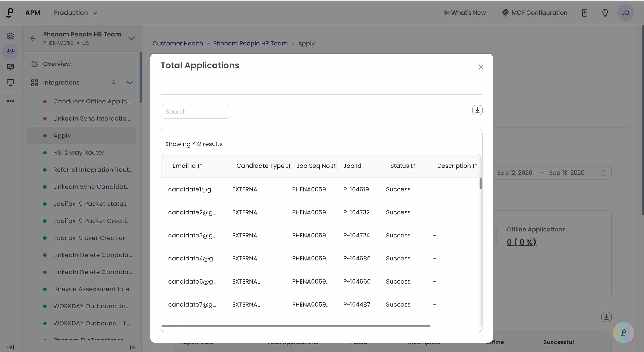Go to Customer Health breadcrumb
This screenshot has height=352, width=644.
click(177, 43)
